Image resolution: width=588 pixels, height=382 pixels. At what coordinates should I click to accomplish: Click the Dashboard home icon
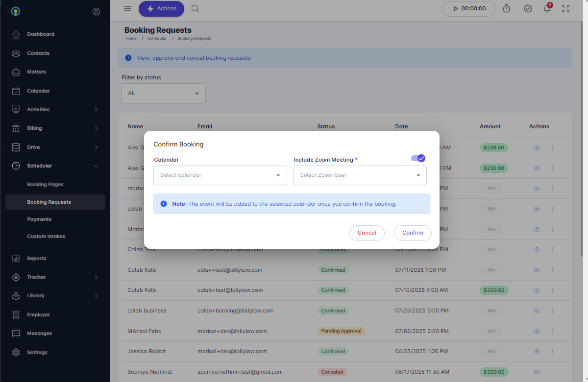click(x=16, y=34)
